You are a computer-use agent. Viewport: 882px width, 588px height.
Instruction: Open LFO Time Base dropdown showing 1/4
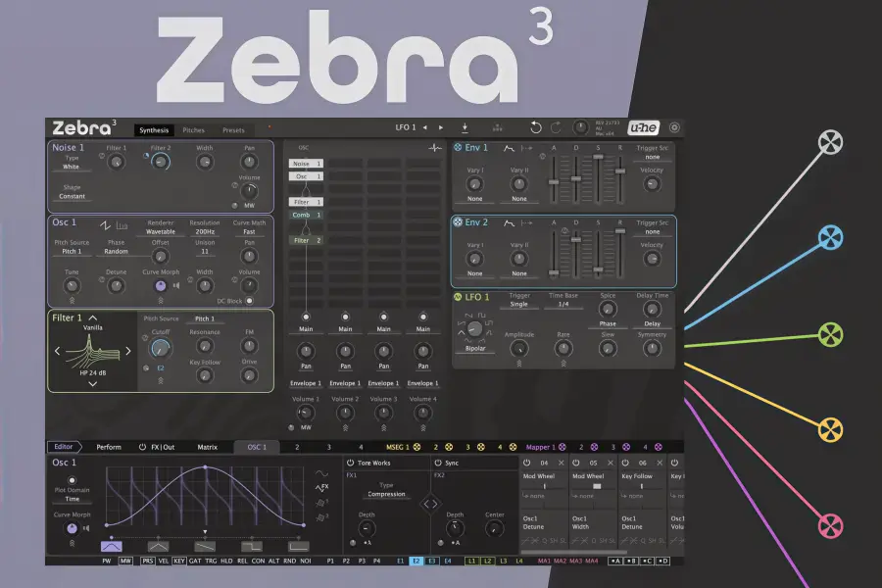click(x=563, y=304)
